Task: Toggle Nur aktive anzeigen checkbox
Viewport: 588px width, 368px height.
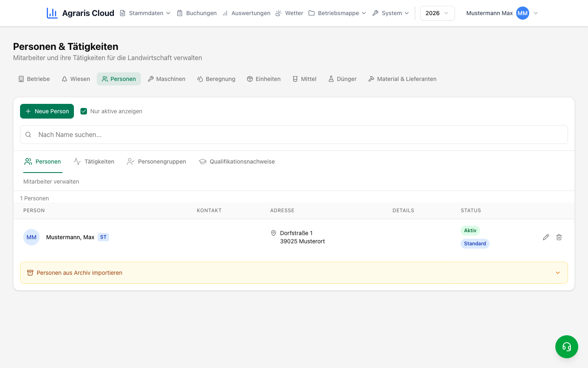Action: pos(84,111)
